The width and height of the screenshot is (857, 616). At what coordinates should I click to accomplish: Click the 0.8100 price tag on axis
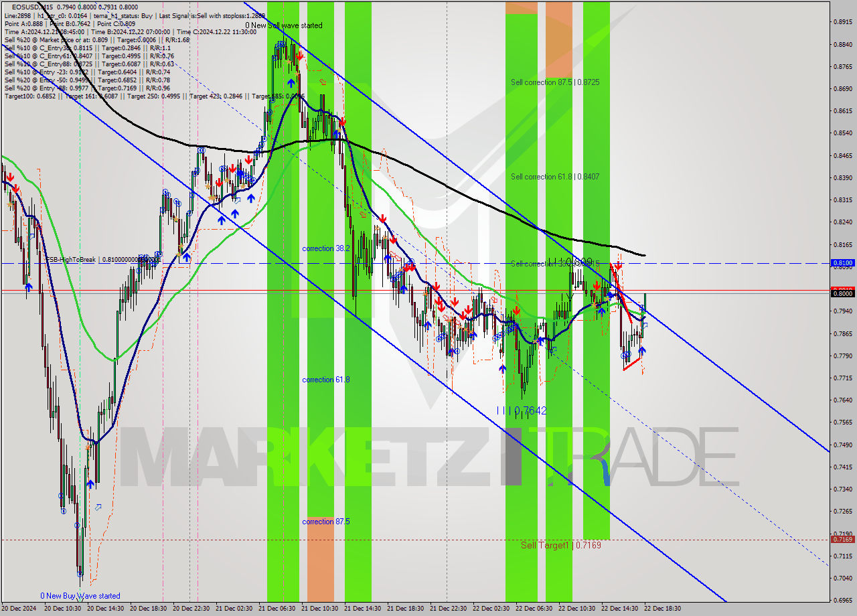[x=842, y=263]
